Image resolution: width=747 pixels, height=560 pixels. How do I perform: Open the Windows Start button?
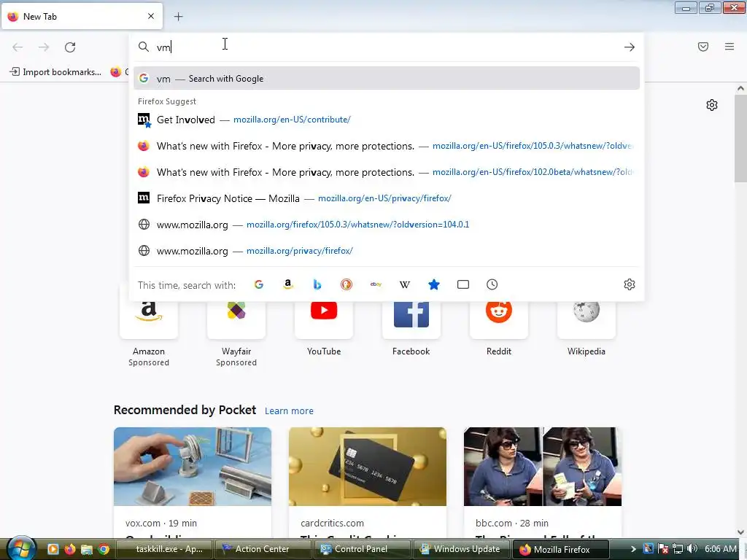click(x=20, y=548)
